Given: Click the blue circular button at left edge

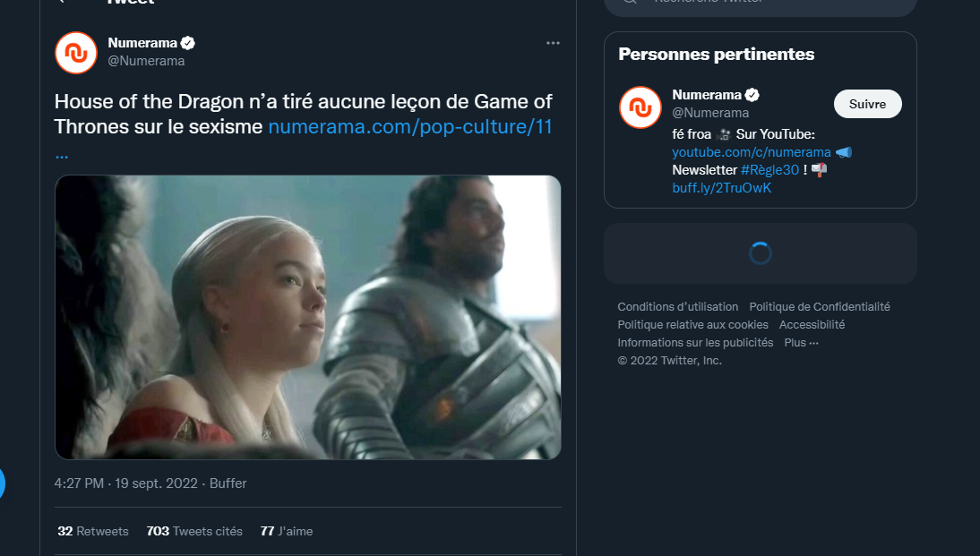Looking at the screenshot, I should point(2,483).
